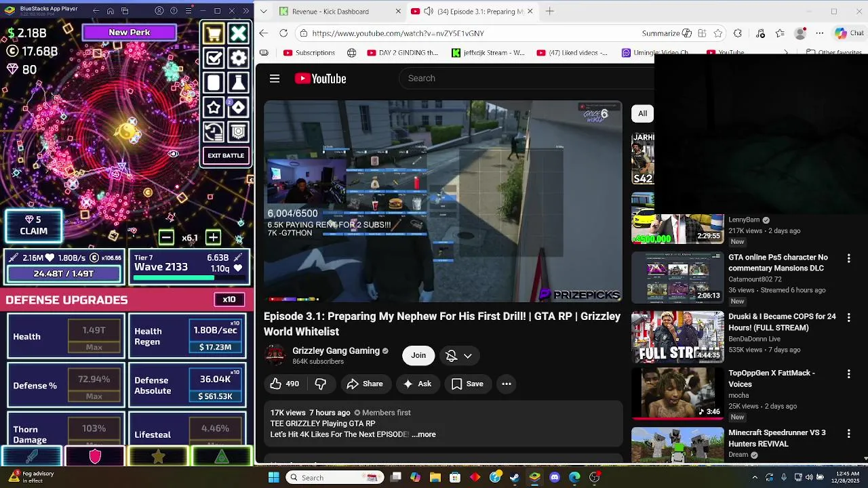Open the shop cart icon in game
The width and height of the screenshot is (868, 488).
click(x=214, y=34)
